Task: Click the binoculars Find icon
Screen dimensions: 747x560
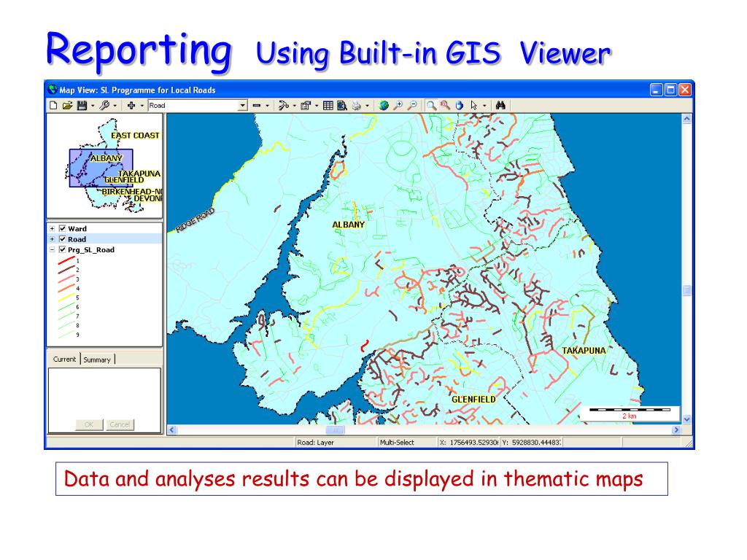Action: pos(500,105)
